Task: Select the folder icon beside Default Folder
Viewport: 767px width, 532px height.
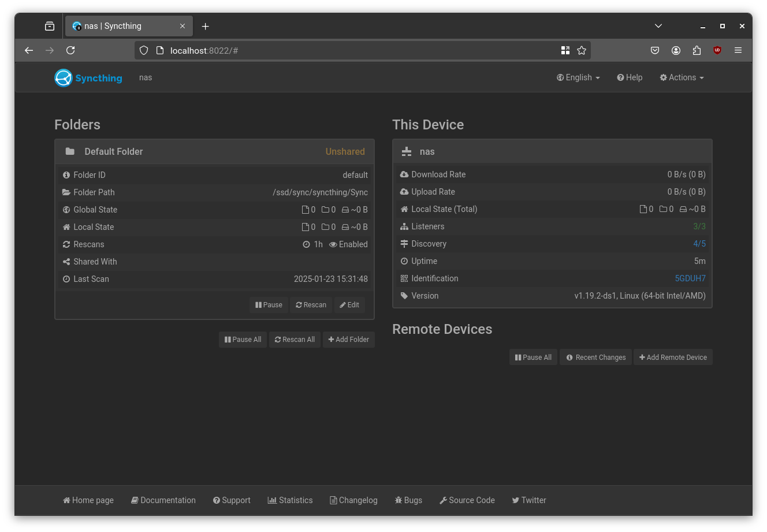Action: click(70, 151)
